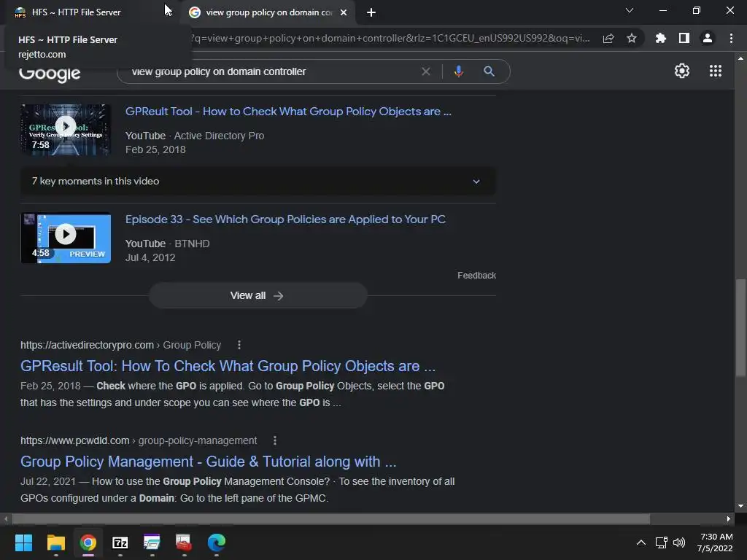
Task: Show hidden system tray icons
Action: [641, 542]
